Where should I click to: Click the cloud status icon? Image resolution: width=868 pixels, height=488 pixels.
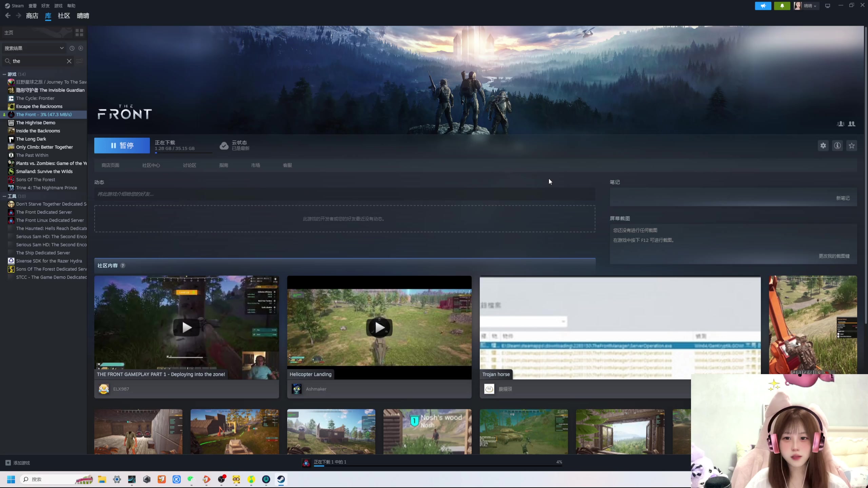[x=224, y=146]
